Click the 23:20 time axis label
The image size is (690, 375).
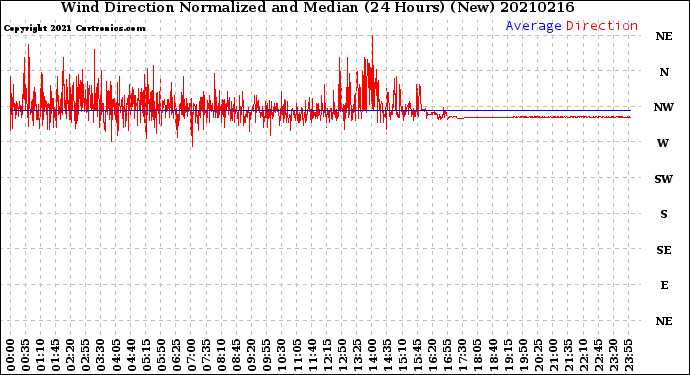613,355
